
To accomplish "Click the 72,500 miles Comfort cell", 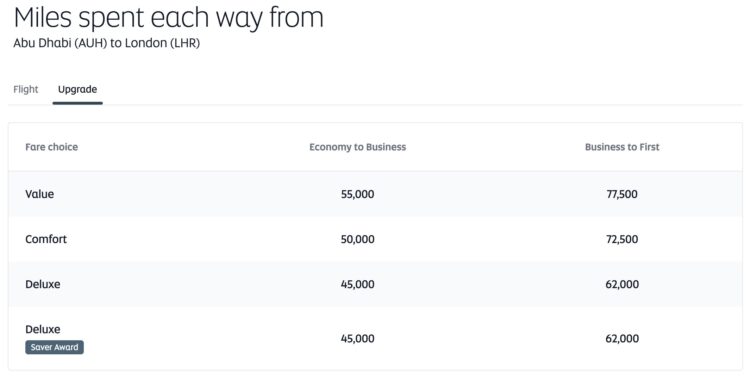I will pyautogui.click(x=622, y=239).
